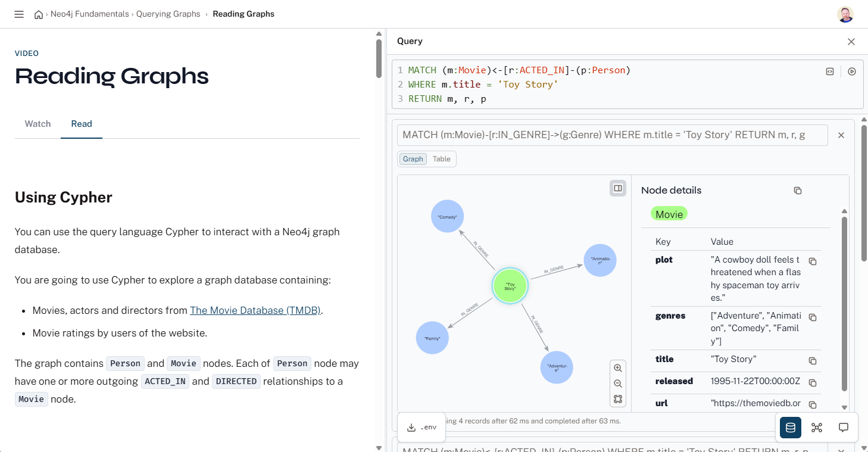Switch to the Read tab

pos(82,124)
